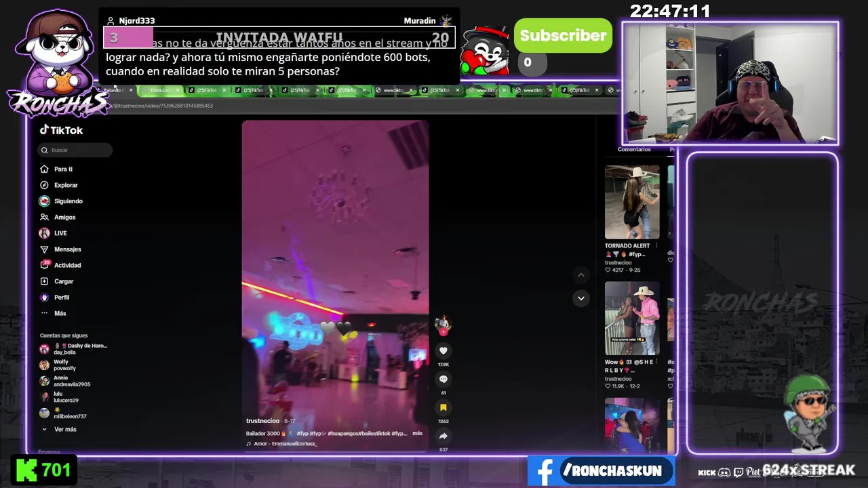Open Perfil in the sidebar
The height and width of the screenshot is (488, 868).
[x=61, y=297]
